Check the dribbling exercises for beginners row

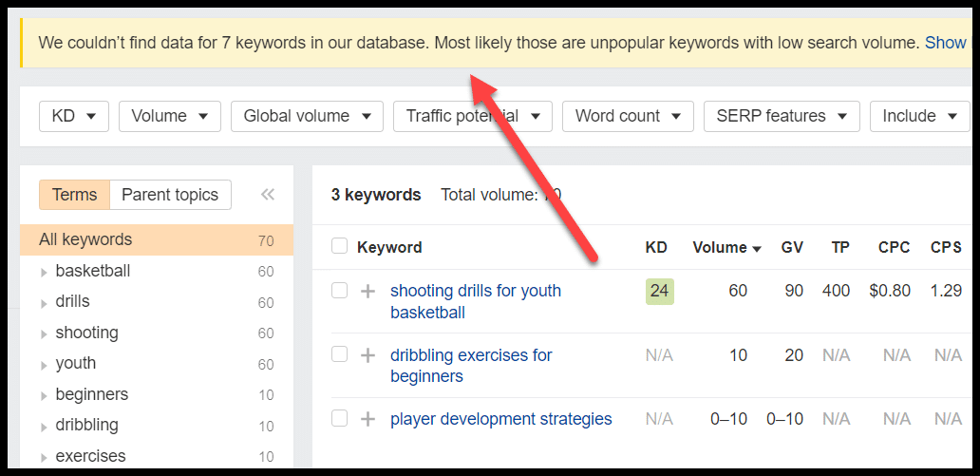tap(339, 355)
